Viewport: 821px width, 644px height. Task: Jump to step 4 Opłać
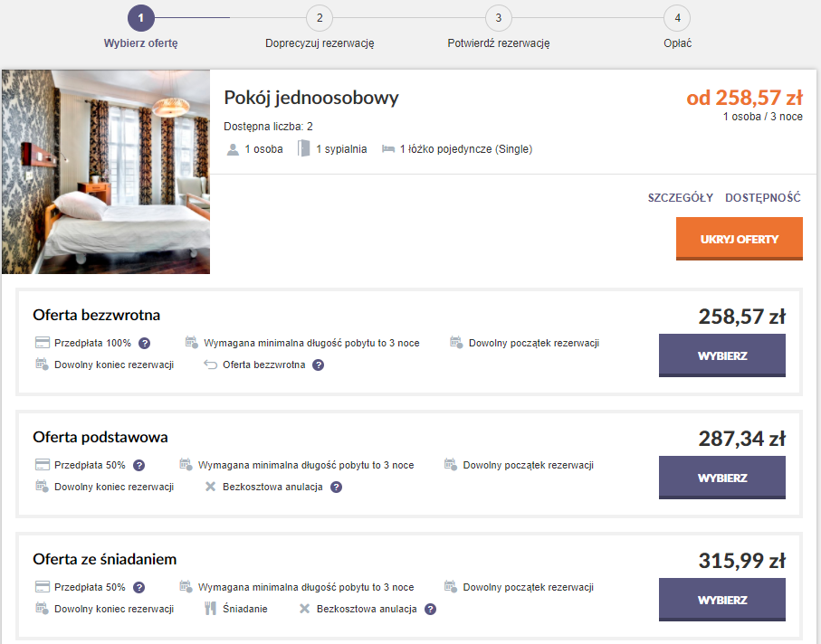point(676,18)
